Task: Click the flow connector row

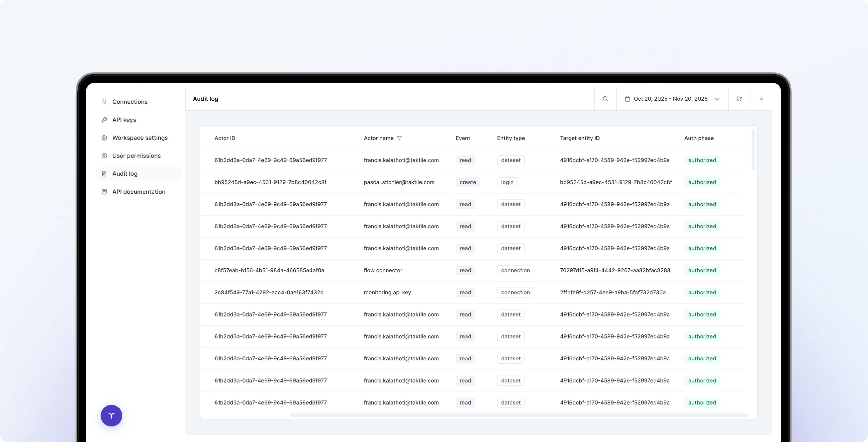Action: (x=383, y=270)
